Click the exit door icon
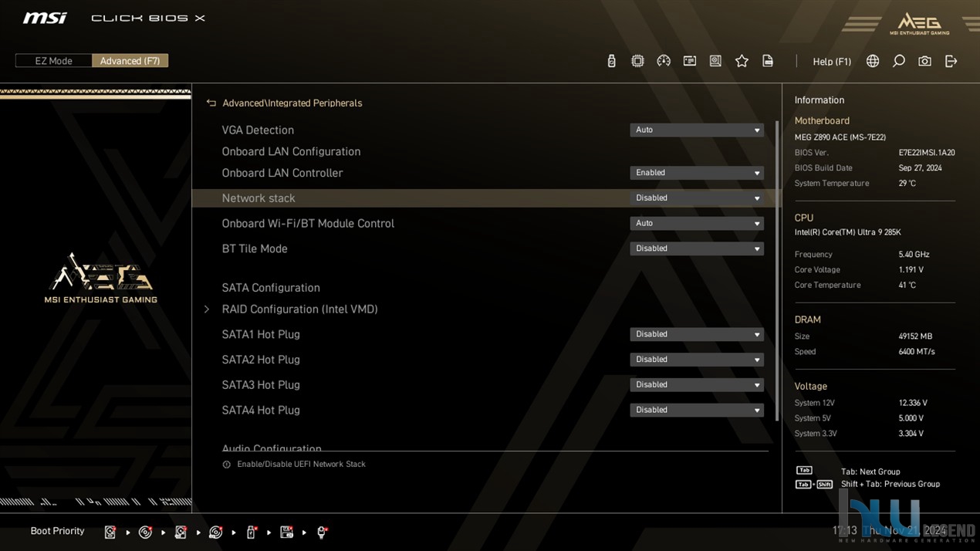Image resolution: width=980 pixels, height=551 pixels. (x=951, y=61)
